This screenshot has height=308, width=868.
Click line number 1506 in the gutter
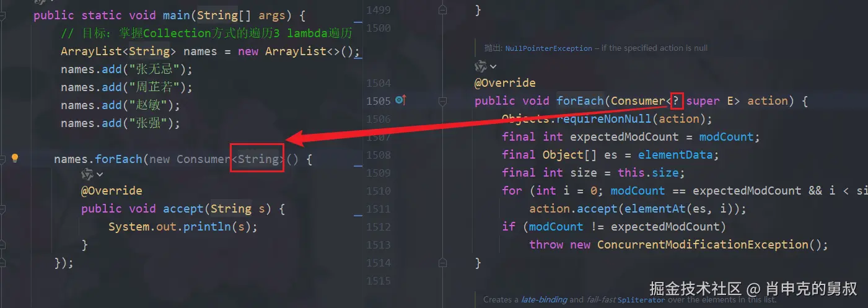tap(379, 118)
